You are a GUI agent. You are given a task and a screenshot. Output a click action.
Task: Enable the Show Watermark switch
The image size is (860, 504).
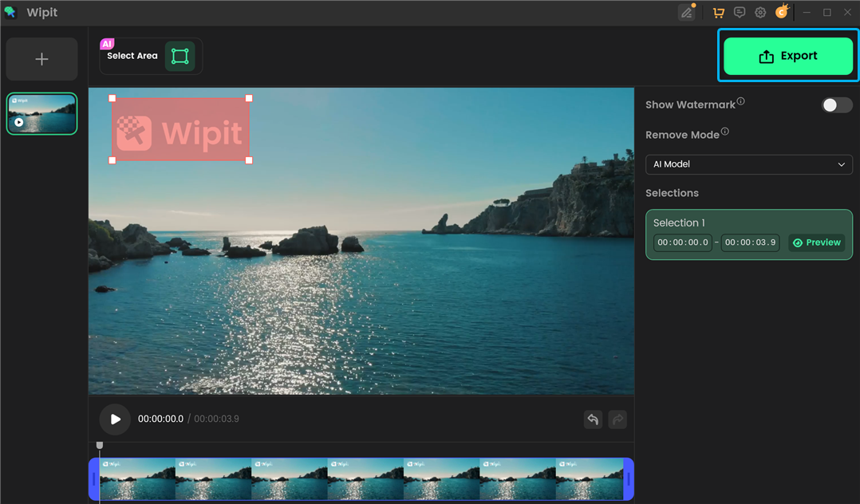(x=836, y=104)
